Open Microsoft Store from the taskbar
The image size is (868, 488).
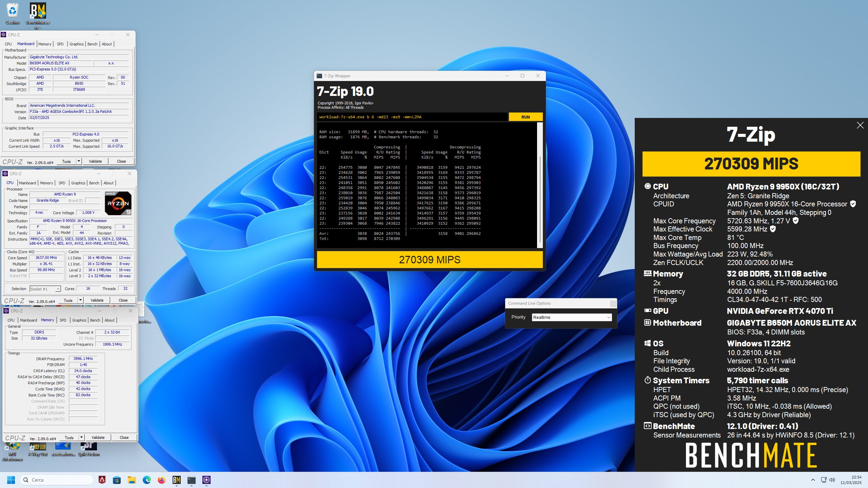(117, 480)
